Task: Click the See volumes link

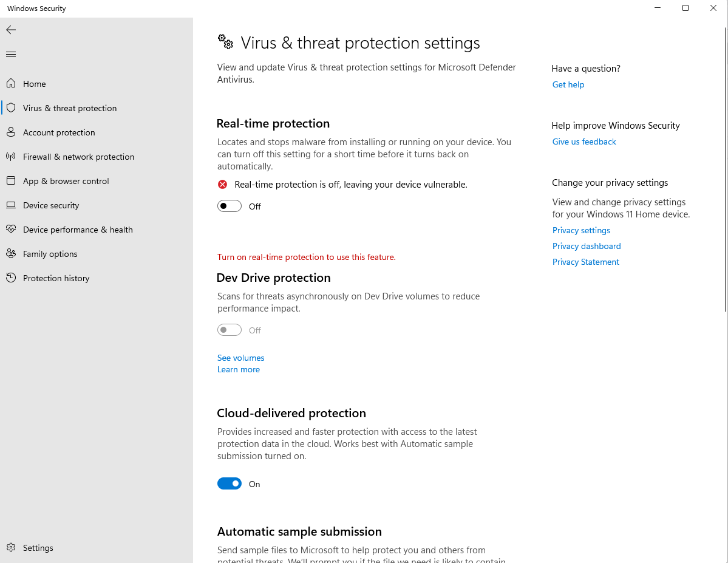Action: point(241,358)
